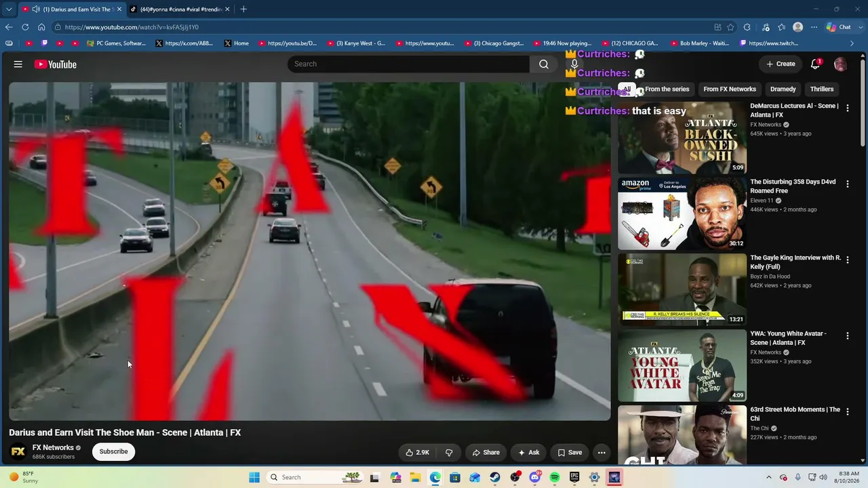The width and height of the screenshot is (868, 488).
Task: Select the 'From the series' filter chip
Action: [667, 89]
